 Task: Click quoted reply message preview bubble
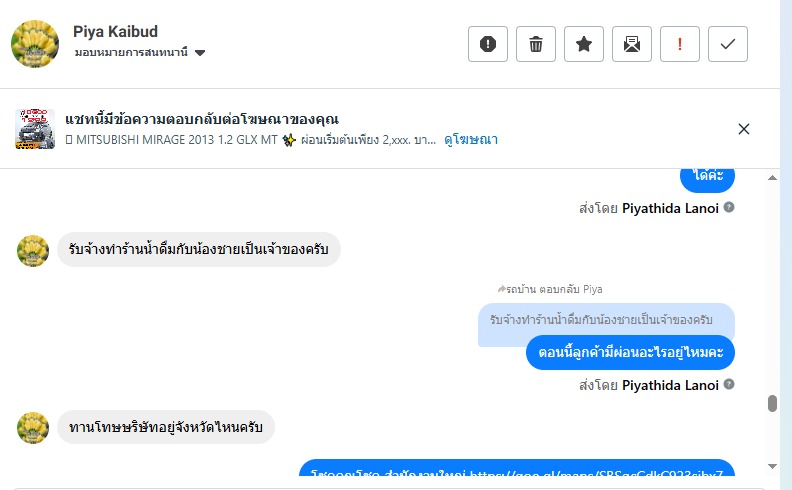point(605,320)
